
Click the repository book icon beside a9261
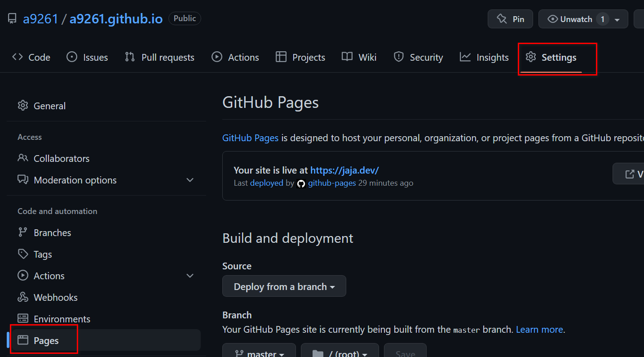12,18
